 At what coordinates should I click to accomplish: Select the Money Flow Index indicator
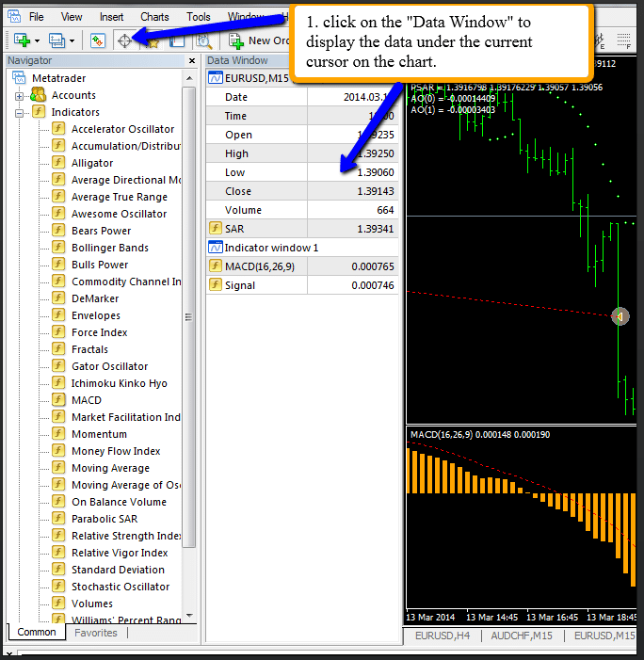(x=116, y=451)
